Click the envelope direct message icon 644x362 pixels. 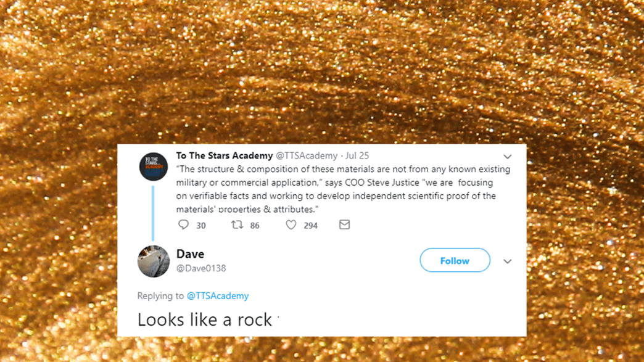(x=344, y=225)
